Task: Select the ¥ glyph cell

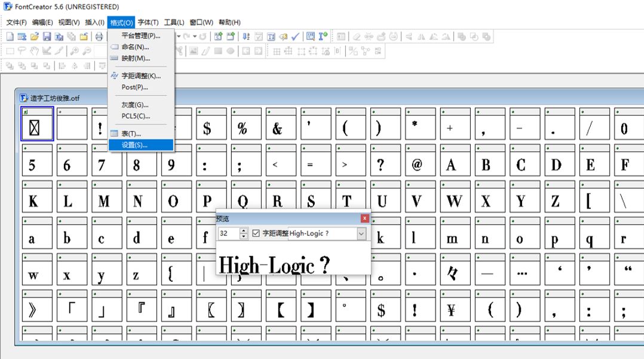Action: 455,306
